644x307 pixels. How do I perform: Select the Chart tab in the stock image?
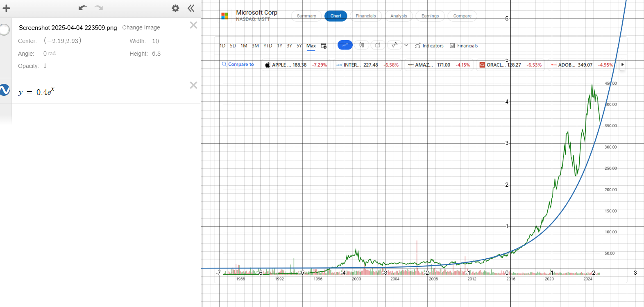[x=336, y=16]
